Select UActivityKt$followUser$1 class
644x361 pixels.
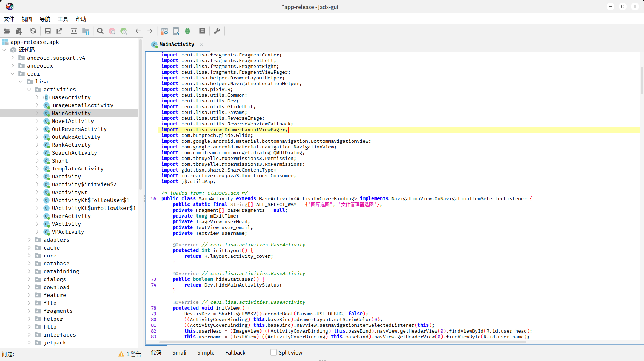90,200
